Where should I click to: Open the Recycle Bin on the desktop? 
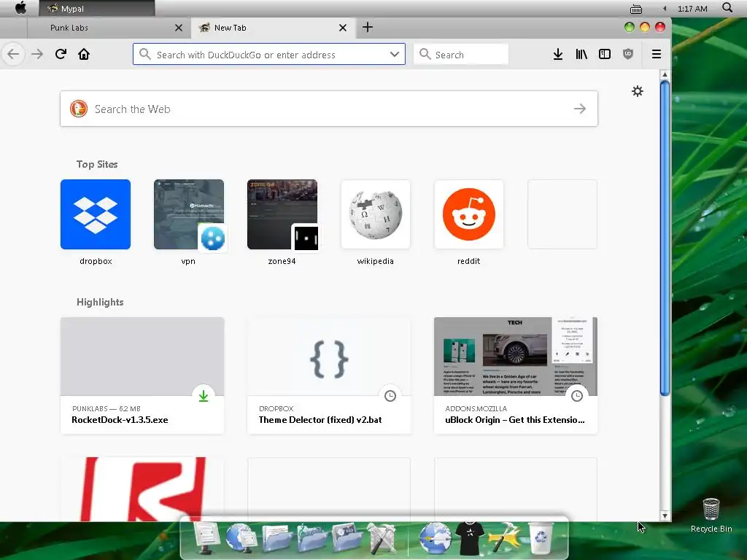711,516
